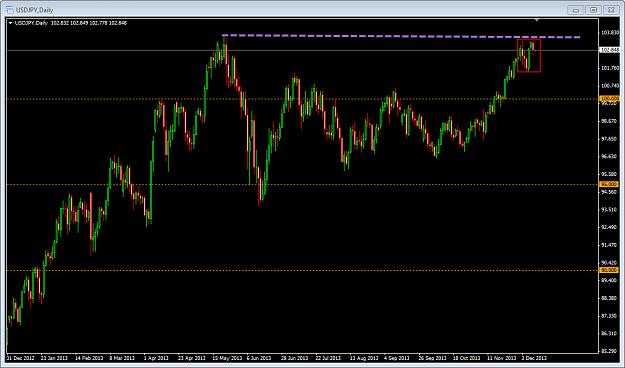The image size is (625, 368).
Task: Click the 4 Sep 2013 date label
Action: click(397, 358)
